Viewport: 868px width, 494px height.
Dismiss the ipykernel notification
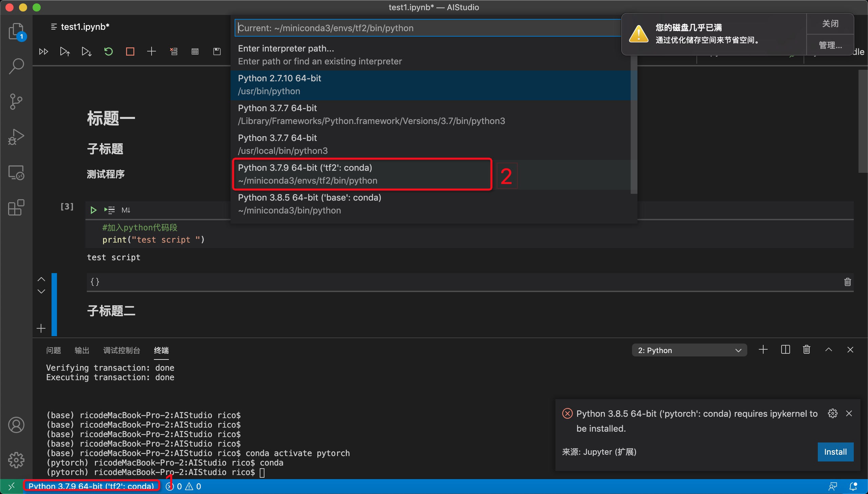849,414
